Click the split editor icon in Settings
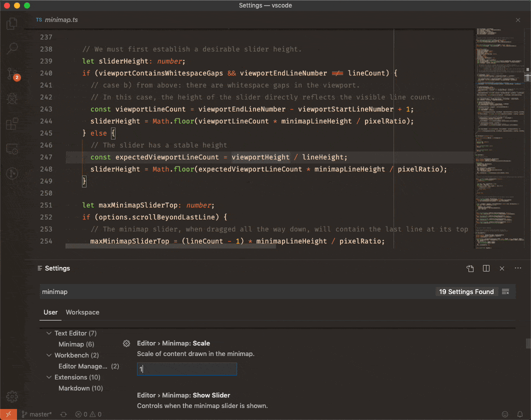This screenshot has height=420, width=531. pos(486,268)
